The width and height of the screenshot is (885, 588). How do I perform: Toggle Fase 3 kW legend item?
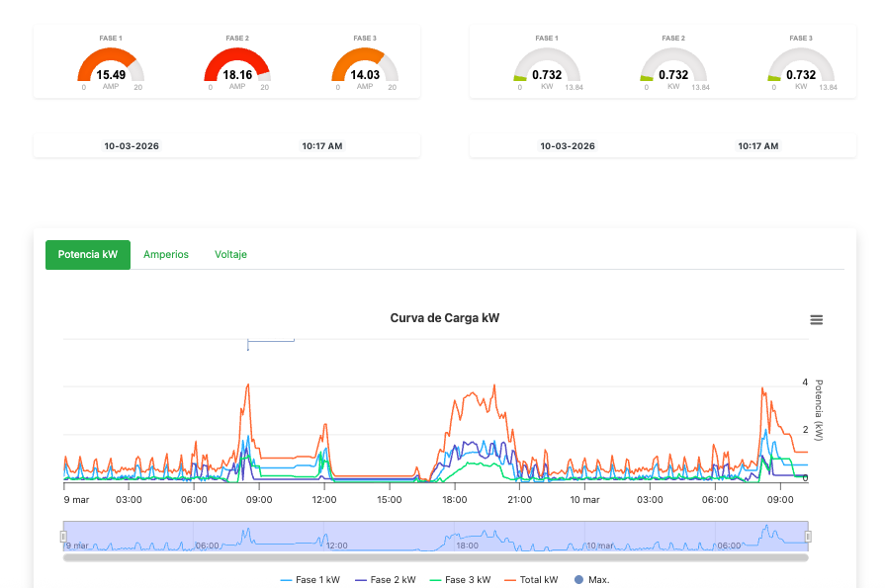459,580
